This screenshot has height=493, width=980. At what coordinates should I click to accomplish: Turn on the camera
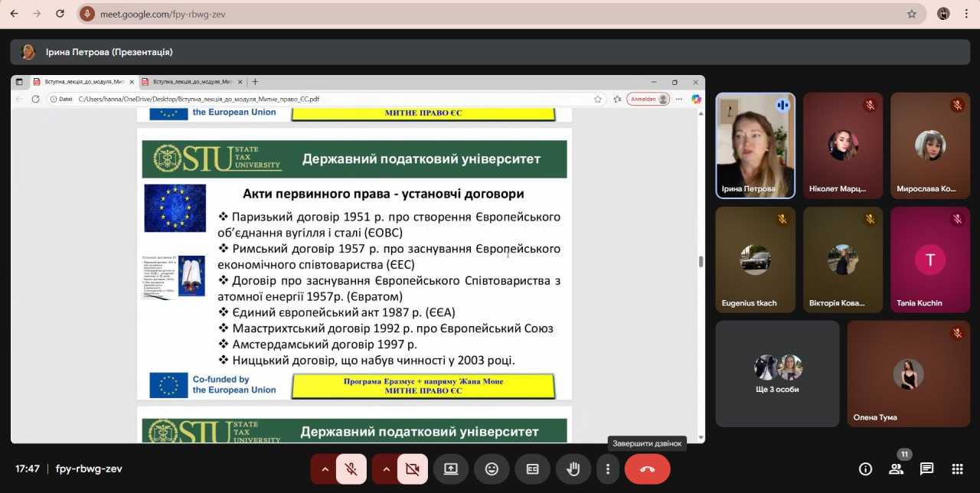point(412,469)
